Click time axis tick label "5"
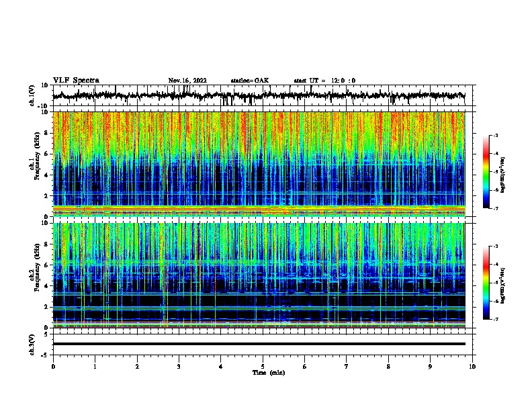This screenshot has height=411, width=532. coord(263,367)
